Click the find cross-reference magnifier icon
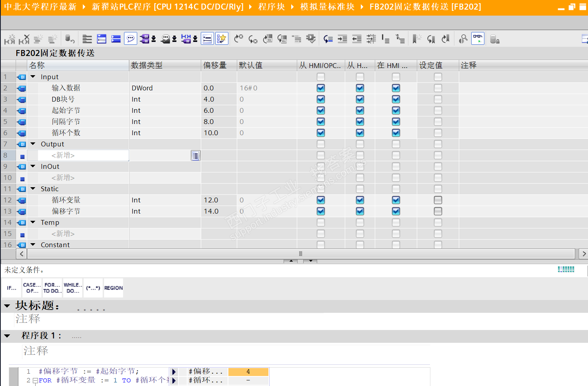 pos(463,39)
